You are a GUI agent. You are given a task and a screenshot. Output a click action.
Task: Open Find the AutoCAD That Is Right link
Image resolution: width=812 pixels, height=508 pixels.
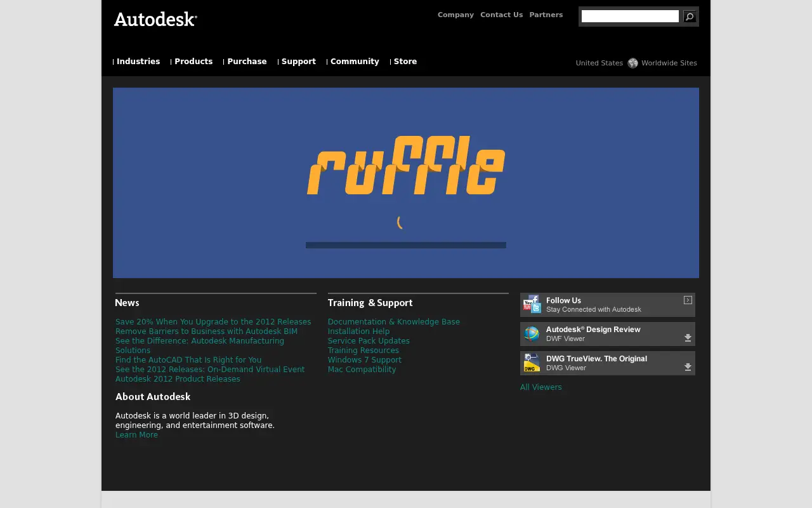pos(188,360)
